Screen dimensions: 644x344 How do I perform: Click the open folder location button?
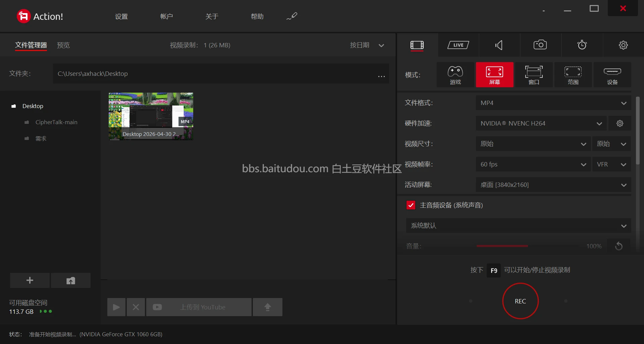(x=71, y=280)
